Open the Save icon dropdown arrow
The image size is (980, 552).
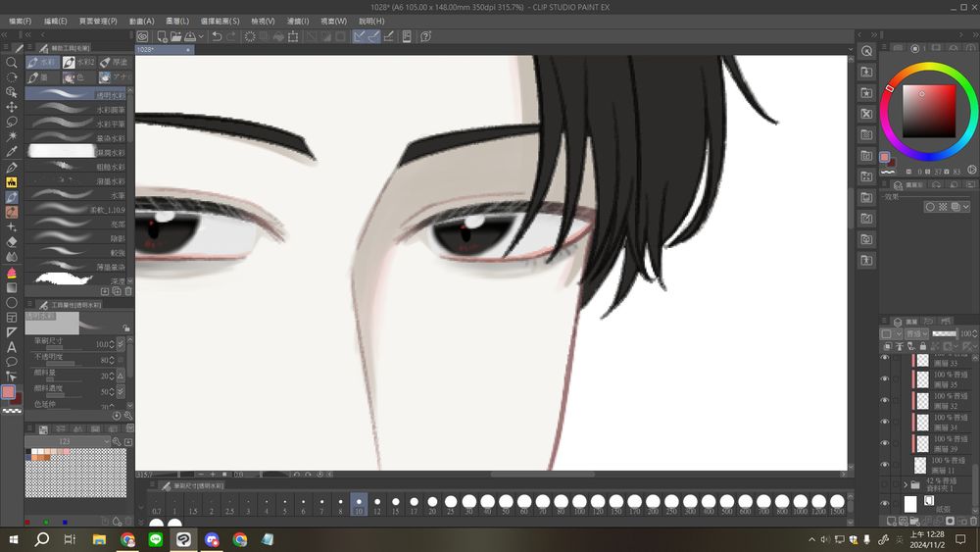[201, 36]
